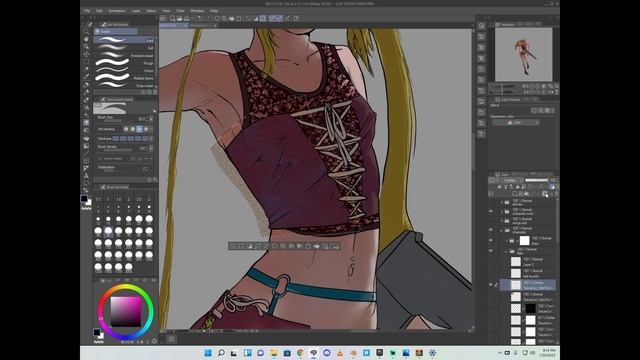The image size is (640, 360).
Task: Switch to the second canvas tab
Action: tap(203, 25)
